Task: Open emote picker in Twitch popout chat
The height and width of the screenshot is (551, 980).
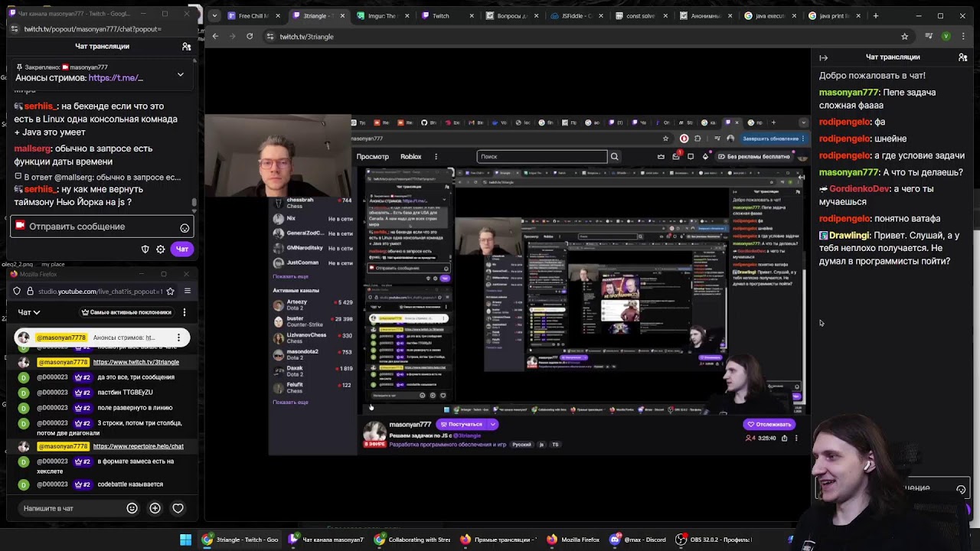Action: [185, 227]
